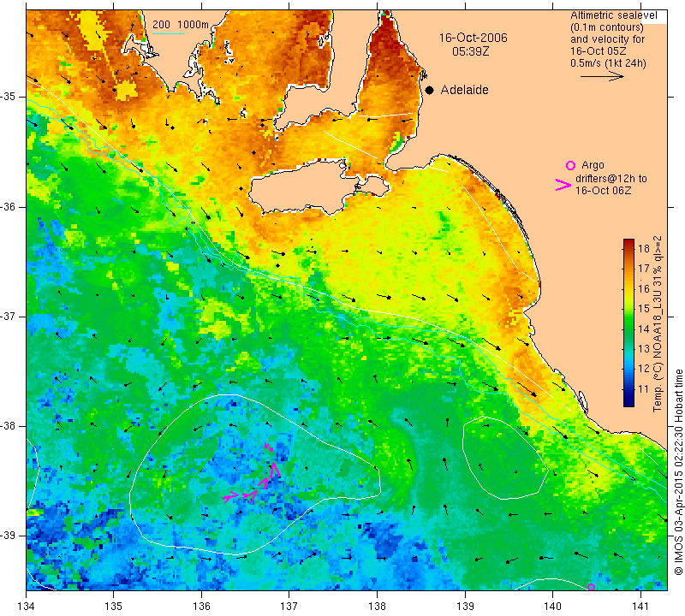Image resolution: width=685 pixels, height=616 pixels.
Task: Click the time label 05:39Z
Action: [x=470, y=51]
